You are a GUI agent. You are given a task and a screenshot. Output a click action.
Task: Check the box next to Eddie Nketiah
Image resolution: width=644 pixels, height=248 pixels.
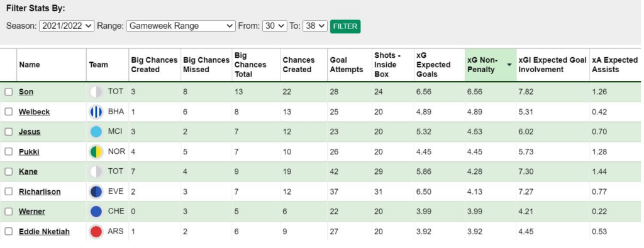coord(9,232)
